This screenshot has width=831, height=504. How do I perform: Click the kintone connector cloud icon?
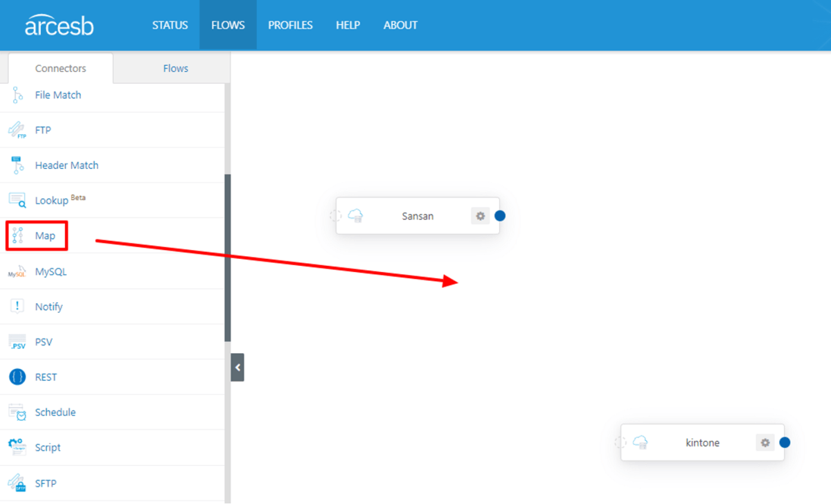point(640,442)
